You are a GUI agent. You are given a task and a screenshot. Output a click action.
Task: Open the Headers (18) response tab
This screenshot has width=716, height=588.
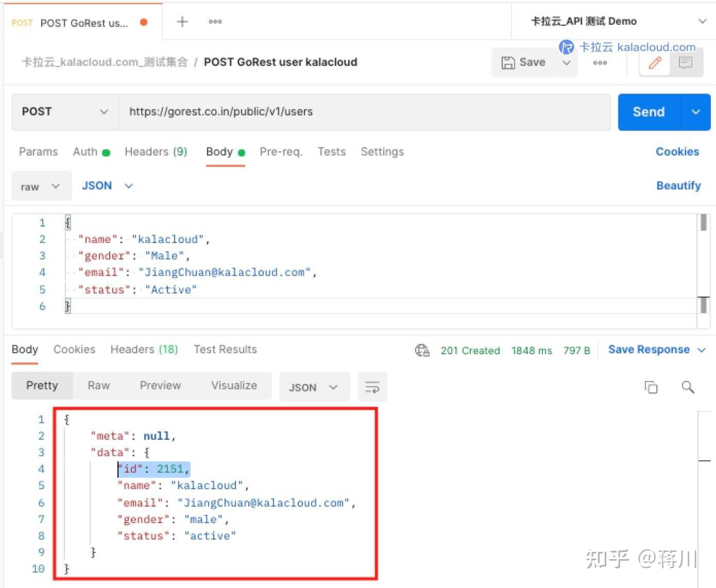tap(144, 349)
